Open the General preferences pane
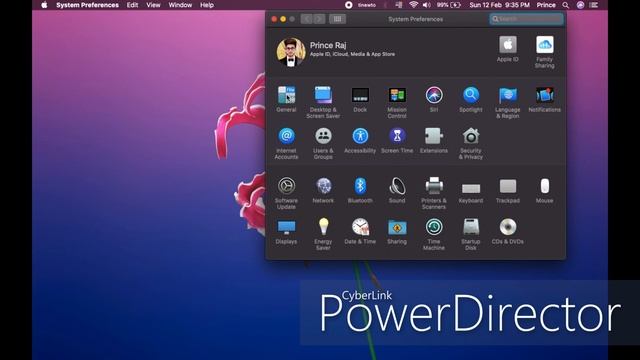Screen dimensions: 640x360 pos(286,99)
